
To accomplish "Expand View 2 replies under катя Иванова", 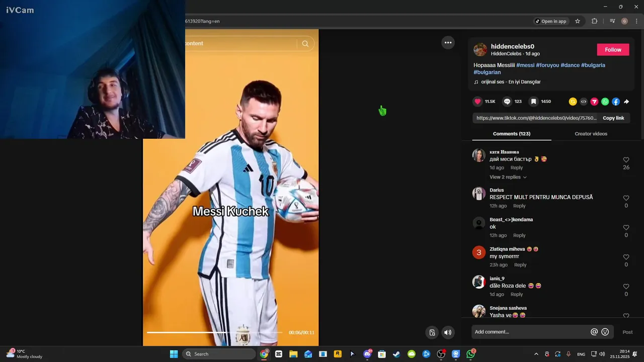I will [508, 177].
